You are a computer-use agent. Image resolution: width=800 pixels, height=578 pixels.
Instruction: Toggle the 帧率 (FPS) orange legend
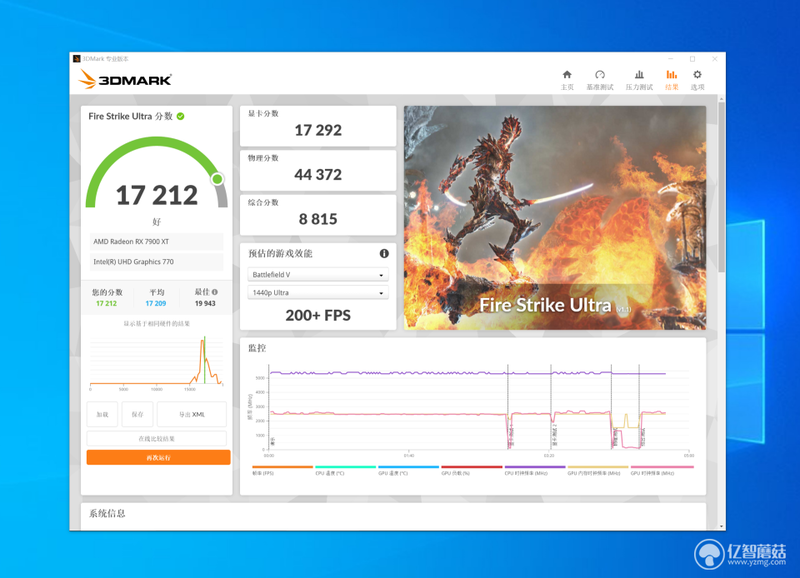[x=282, y=470]
